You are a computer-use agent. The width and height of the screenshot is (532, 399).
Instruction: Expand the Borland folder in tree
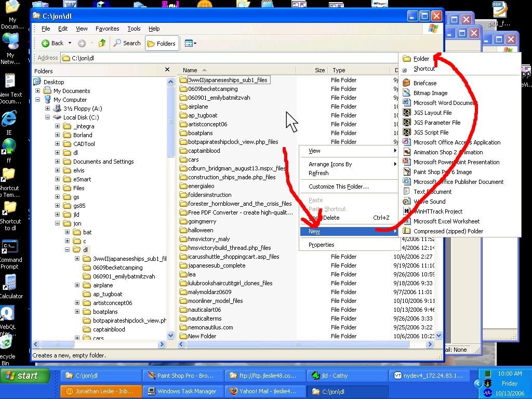click(x=58, y=135)
